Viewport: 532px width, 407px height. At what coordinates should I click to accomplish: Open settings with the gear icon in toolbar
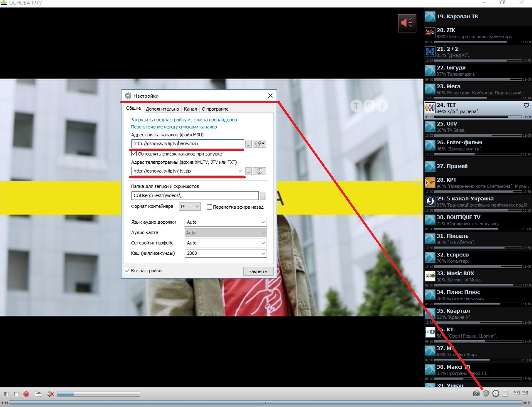[486, 393]
